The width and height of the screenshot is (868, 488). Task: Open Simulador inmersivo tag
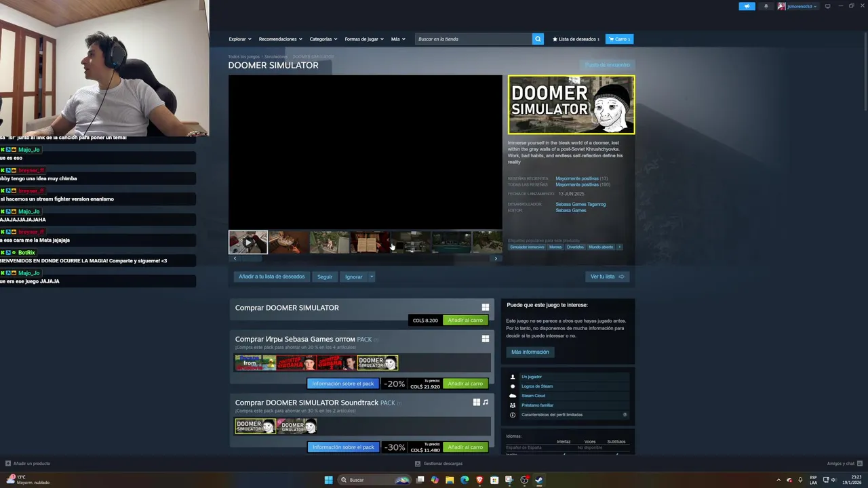click(527, 247)
